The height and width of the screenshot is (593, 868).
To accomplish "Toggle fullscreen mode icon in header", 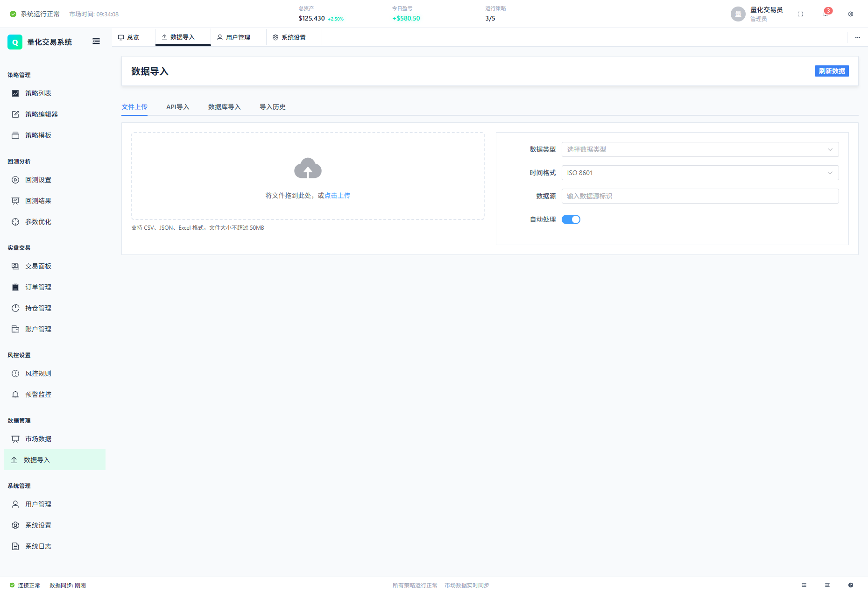I will pyautogui.click(x=800, y=14).
